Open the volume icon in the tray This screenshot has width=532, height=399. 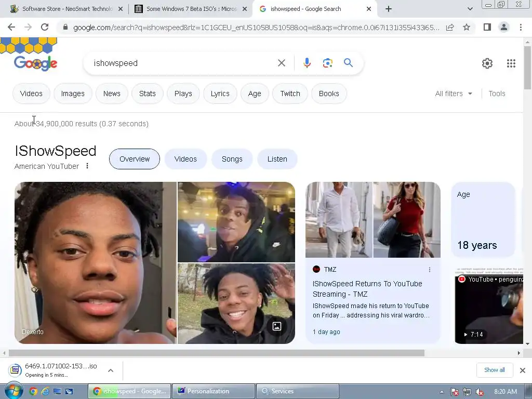click(x=480, y=392)
